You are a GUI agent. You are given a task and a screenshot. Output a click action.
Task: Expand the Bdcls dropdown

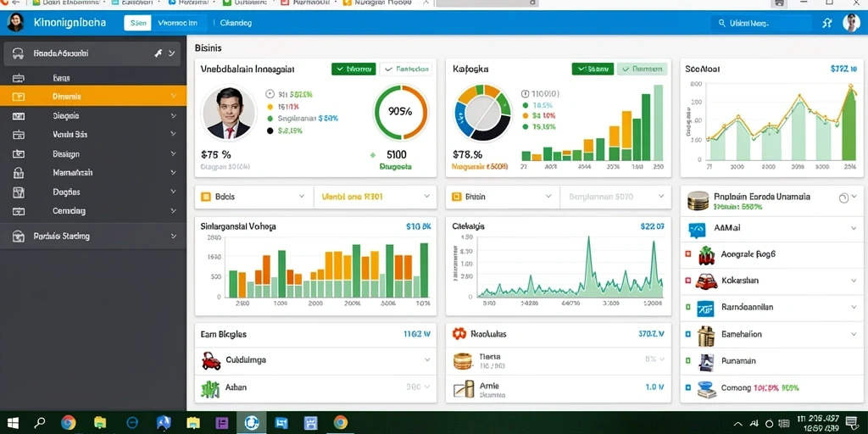tap(254, 197)
